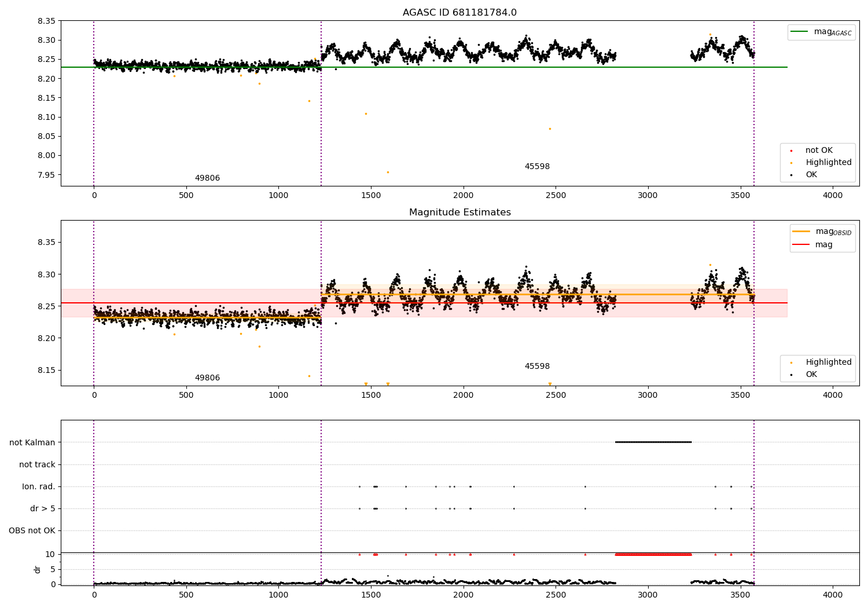Click the "5" tick label on dr axis
This screenshot has width=868, height=608.
click(53, 569)
